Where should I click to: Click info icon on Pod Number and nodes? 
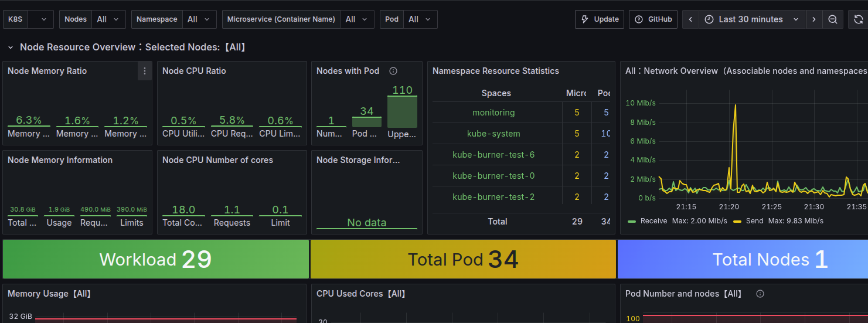[760, 294]
